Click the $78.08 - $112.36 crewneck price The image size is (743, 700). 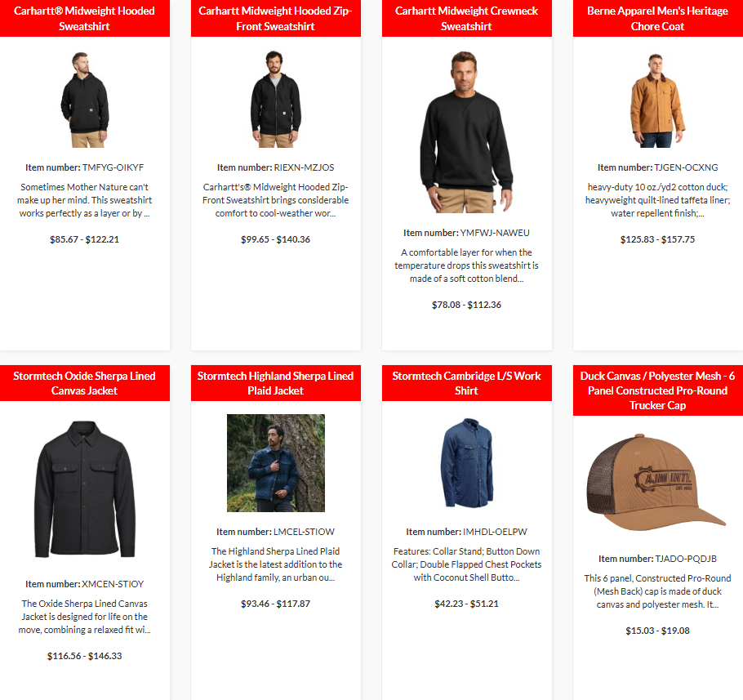[466, 305]
